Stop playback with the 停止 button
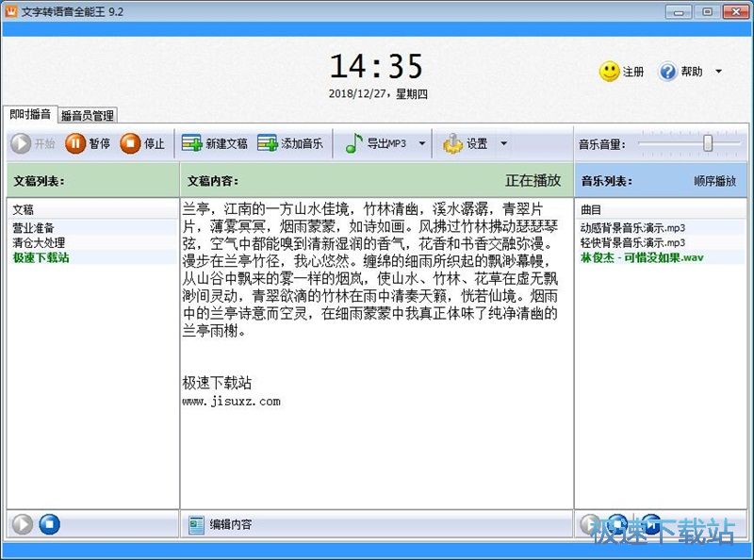 point(142,143)
